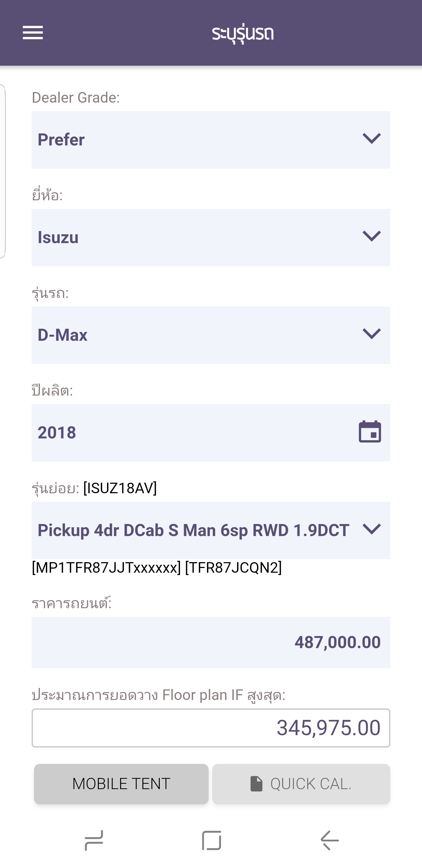Open the hamburger menu

33,33
